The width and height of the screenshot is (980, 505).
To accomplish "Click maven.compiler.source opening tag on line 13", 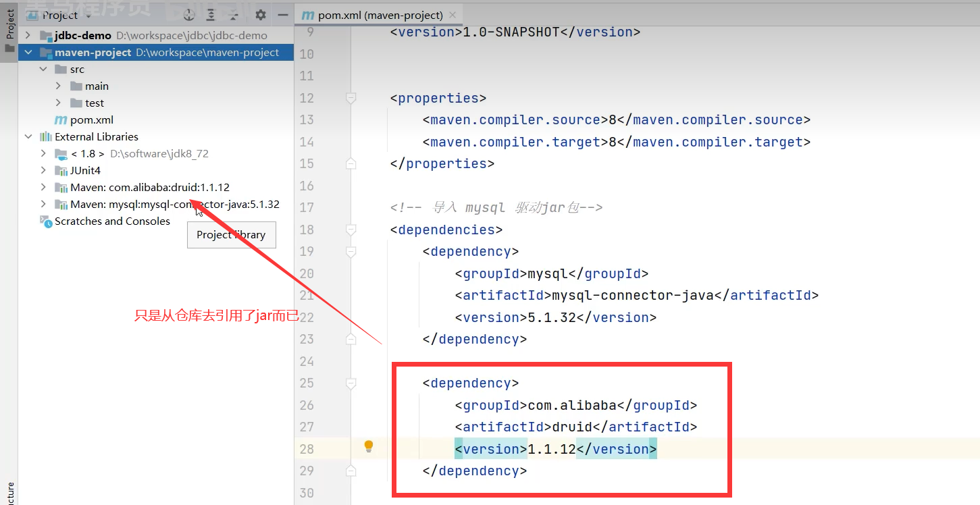I will [x=515, y=119].
